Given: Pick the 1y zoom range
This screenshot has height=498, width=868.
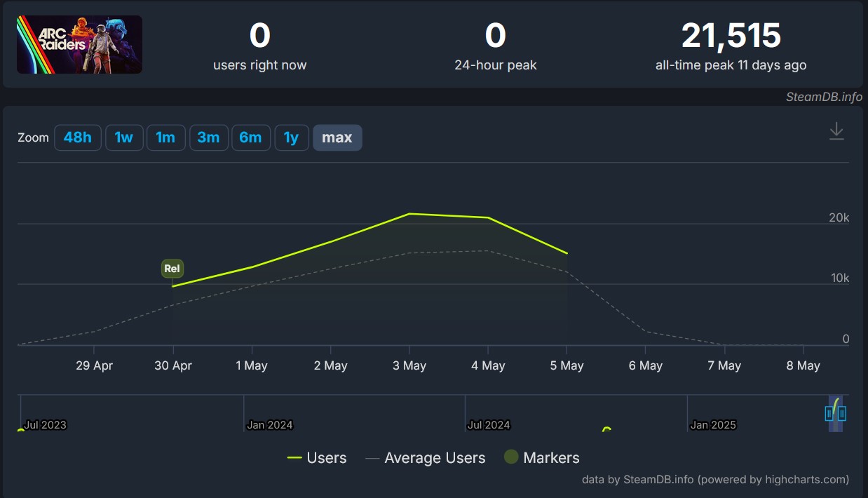Looking at the screenshot, I should click(x=291, y=137).
